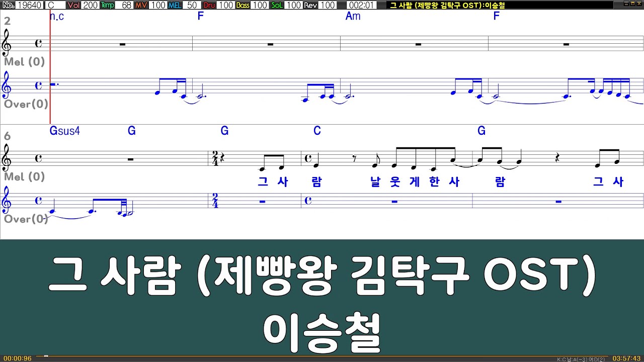644x362 pixels.
Task: Click the Gsus4 chord label
Action: click(65, 131)
